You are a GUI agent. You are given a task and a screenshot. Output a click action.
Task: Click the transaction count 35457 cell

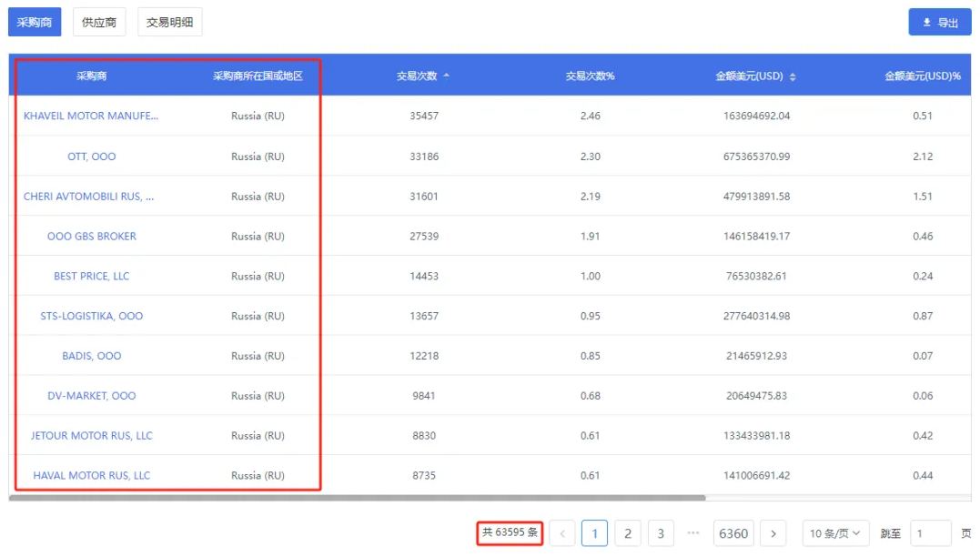click(424, 116)
